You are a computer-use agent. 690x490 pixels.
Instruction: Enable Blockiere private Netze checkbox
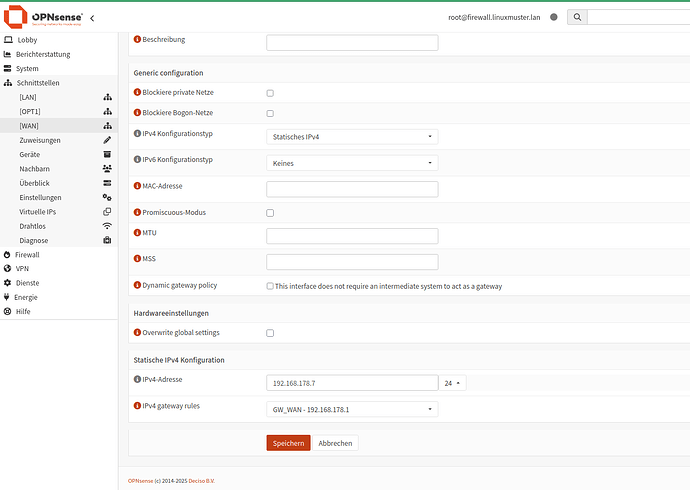tap(270, 93)
